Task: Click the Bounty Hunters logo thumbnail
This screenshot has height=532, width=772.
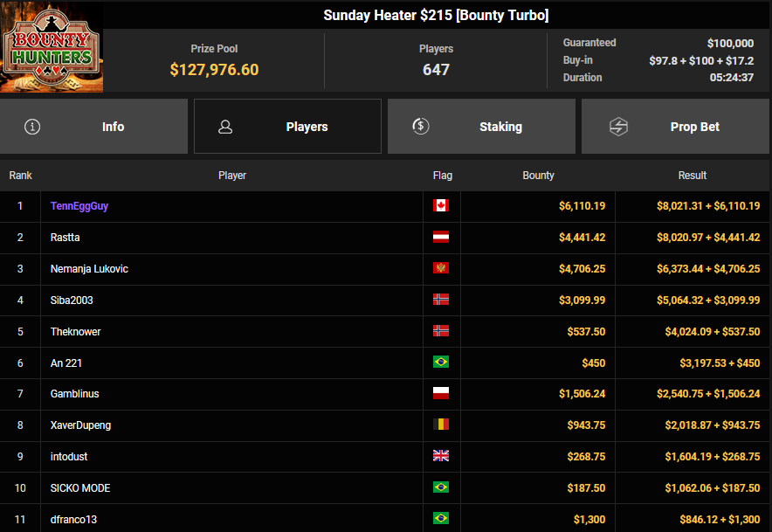Action: tap(52, 48)
